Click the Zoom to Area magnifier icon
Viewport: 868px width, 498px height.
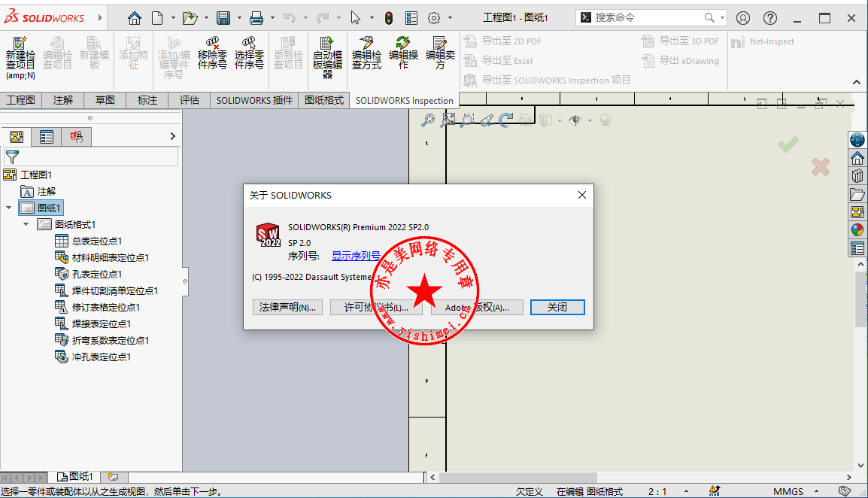tap(467, 120)
